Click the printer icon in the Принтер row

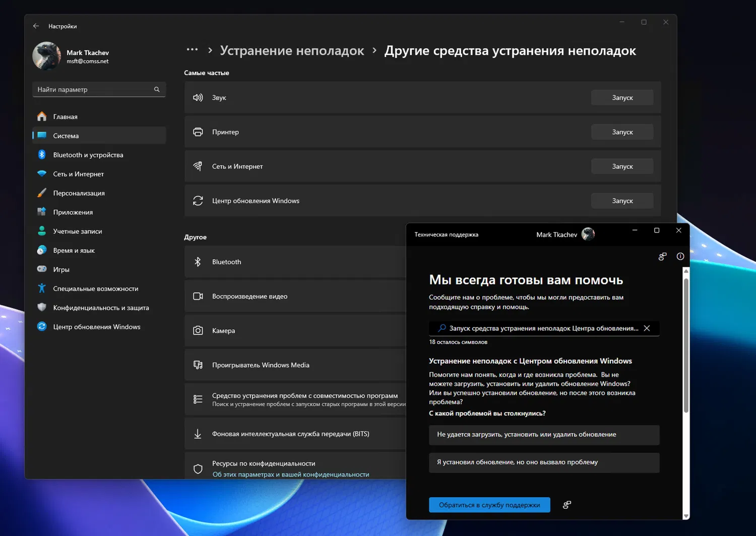tap(198, 132)
